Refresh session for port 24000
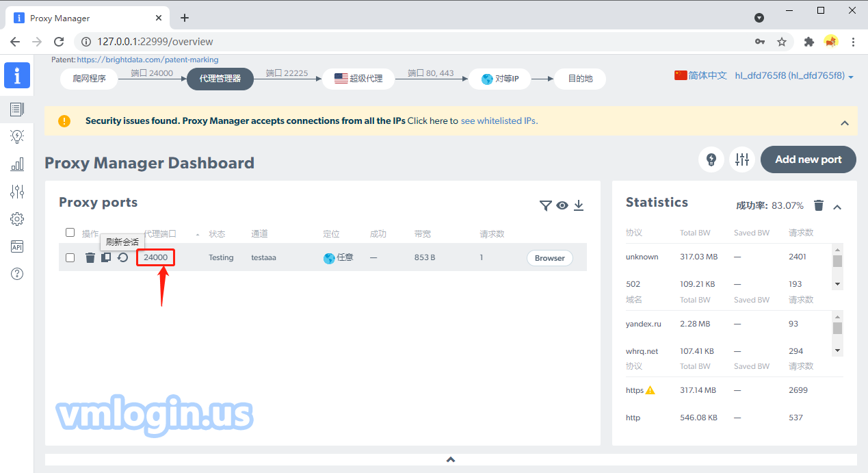 click(122, 258)
